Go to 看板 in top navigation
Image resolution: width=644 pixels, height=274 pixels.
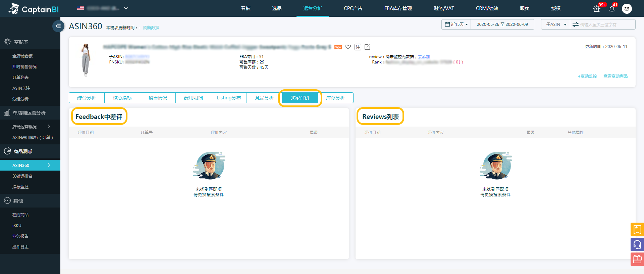(246, 8)
